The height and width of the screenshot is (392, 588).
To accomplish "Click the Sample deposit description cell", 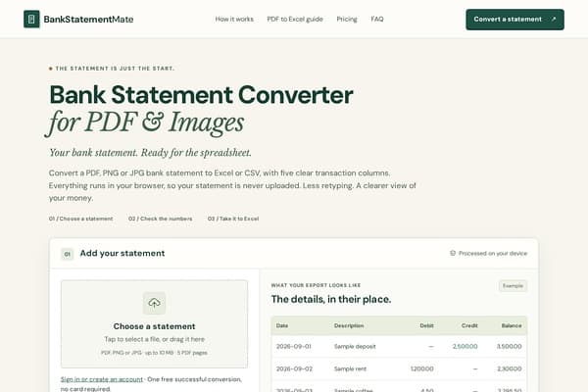I will coord(355,346).
